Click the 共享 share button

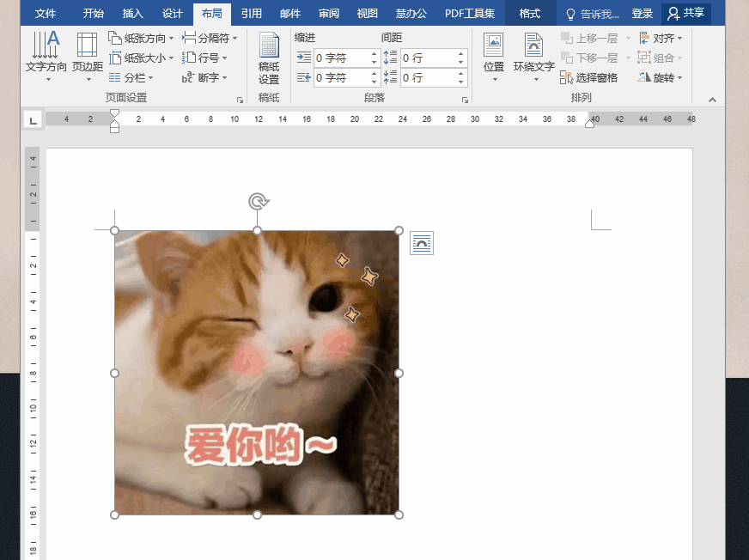click(x=685, y=14)
